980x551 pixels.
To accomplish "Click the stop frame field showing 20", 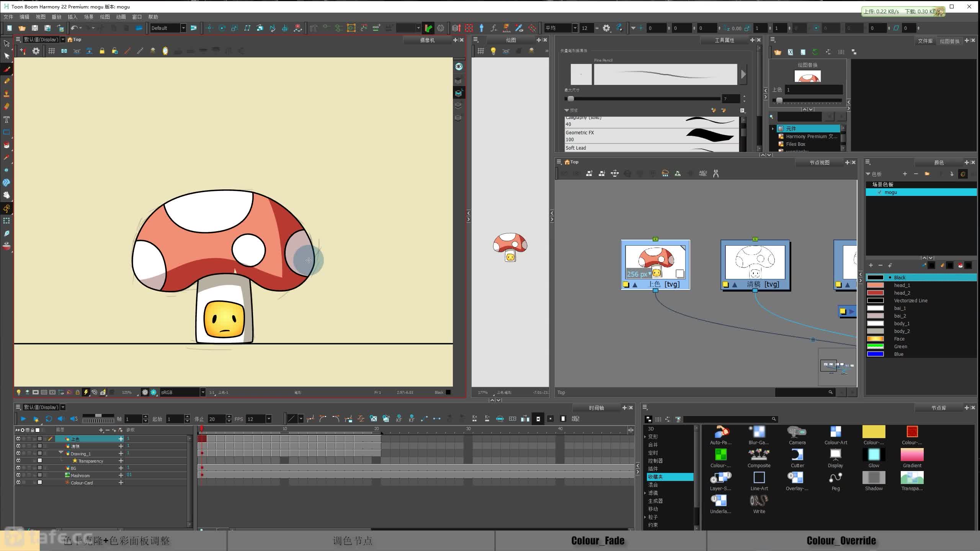I will 217,419.
